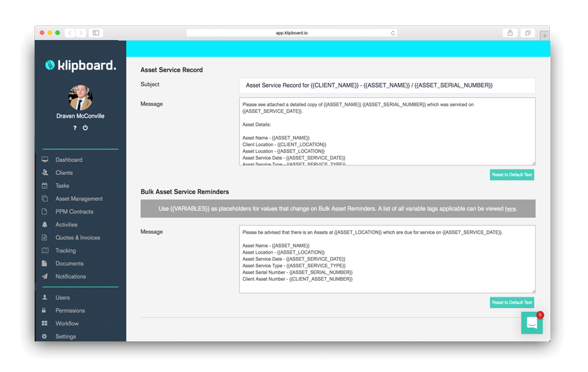Click the Tasks calendar icon
The height and width of the screenshot is (372, 588).
[45, 185]
